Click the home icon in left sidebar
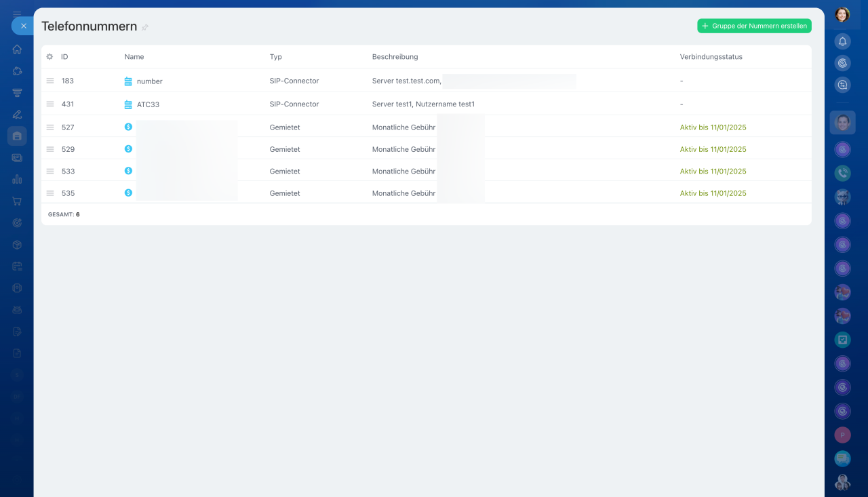The image size is (868, 497). tap(17, 49)
